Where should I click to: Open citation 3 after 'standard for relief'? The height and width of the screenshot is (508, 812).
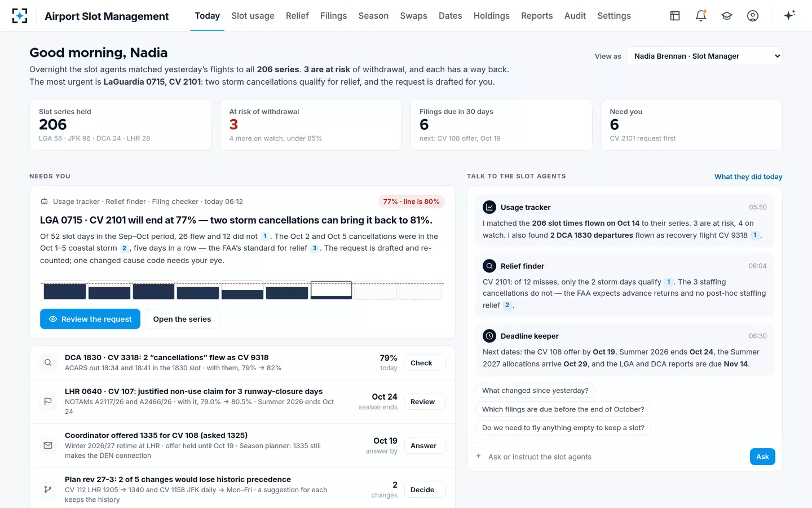pos(315,248)
